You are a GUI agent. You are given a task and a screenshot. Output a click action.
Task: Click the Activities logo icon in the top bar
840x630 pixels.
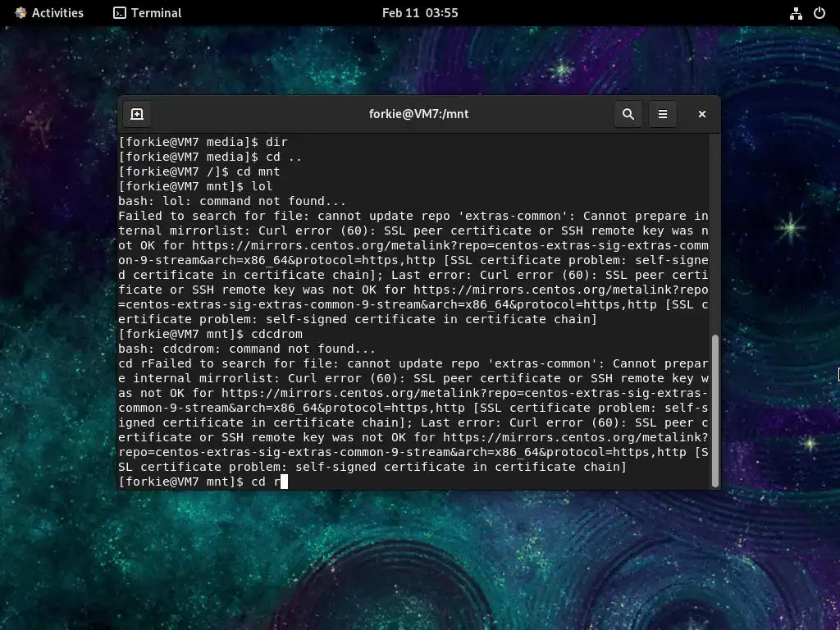tap(21, 13)
